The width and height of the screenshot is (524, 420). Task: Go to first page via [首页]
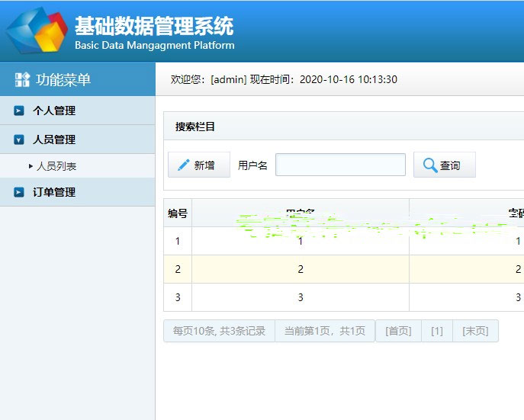coord(398,331)
